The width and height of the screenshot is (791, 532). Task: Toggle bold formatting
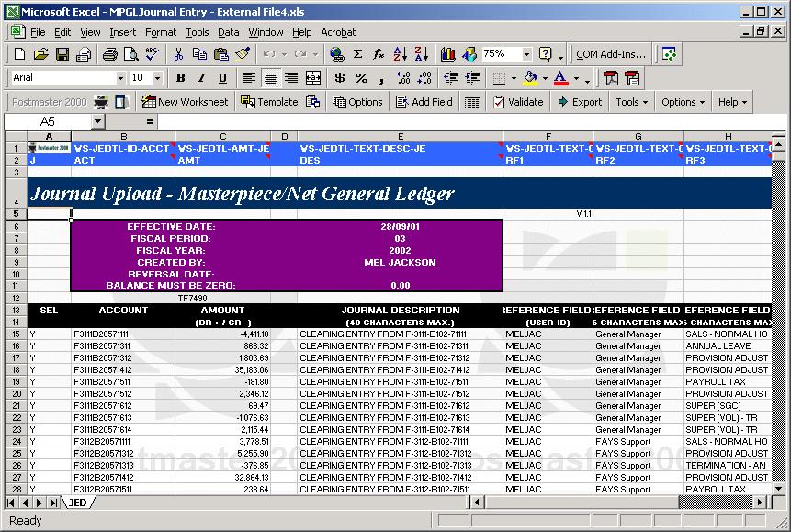point(180,78)
